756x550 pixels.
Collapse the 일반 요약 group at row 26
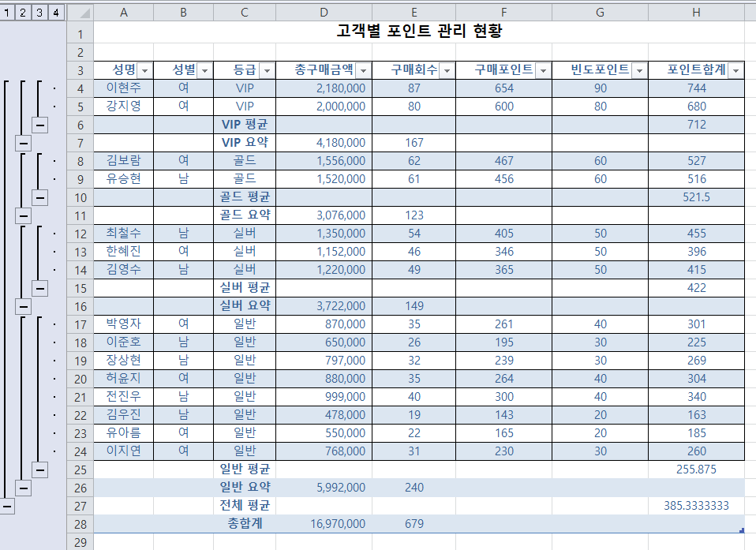pyautogui.click(x=23, y=488)
